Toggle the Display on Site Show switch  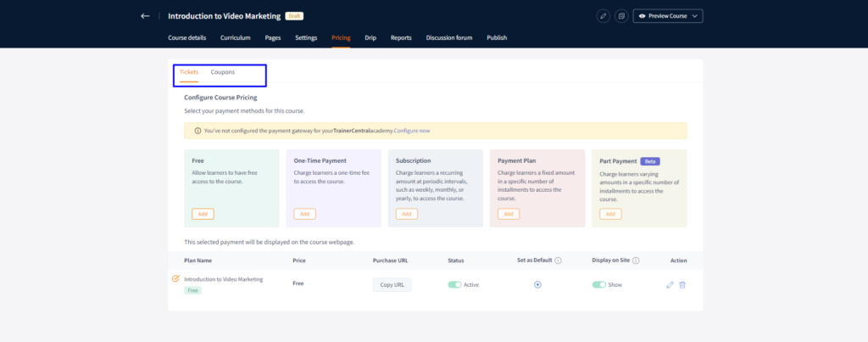(599, 284)
